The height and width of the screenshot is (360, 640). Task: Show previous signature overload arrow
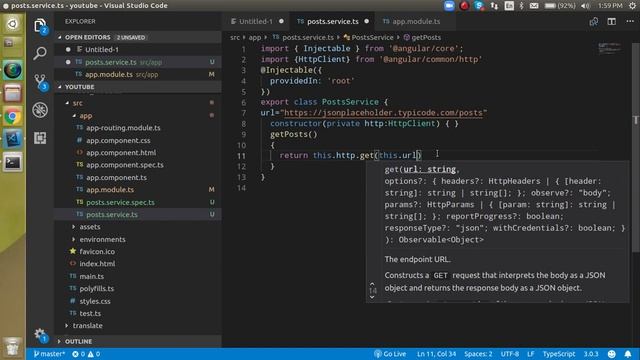372,284
